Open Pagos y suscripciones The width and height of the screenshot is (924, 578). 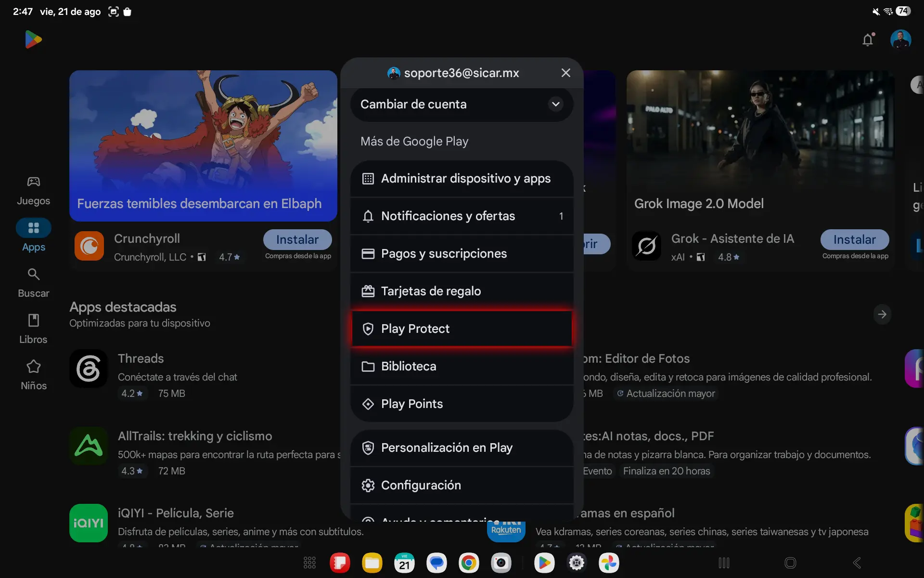[x=462, y=254]
